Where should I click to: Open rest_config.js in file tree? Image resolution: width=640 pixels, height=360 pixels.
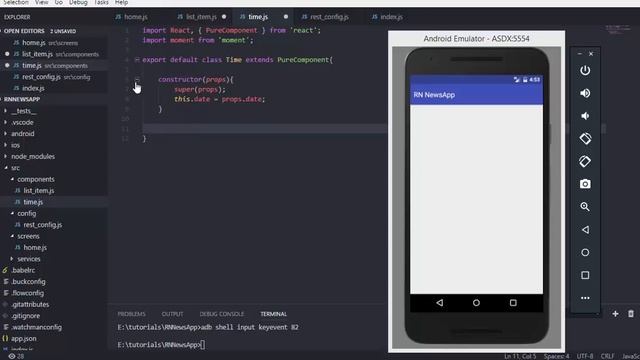[42, 224]
